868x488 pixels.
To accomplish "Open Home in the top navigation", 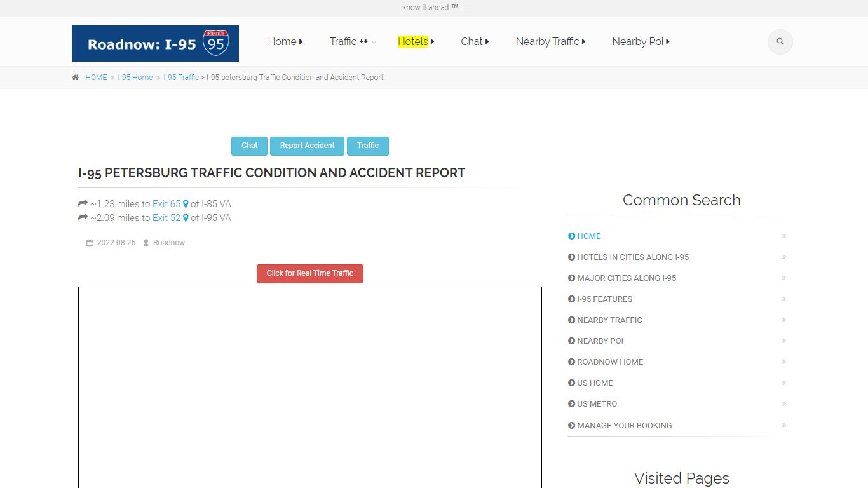I will [x=282, y=42].
